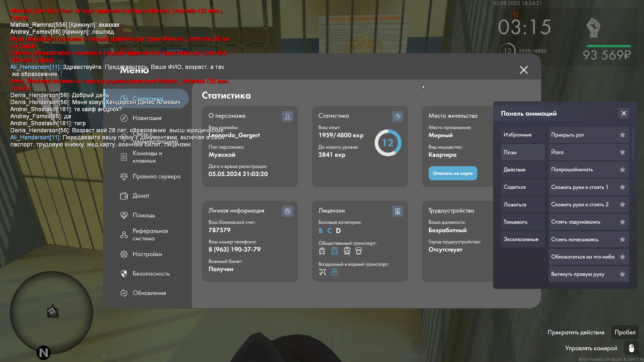Screen dimensions: 644x362
Task: Click the license icon on Лицензии card
Action: click(397, 212)
